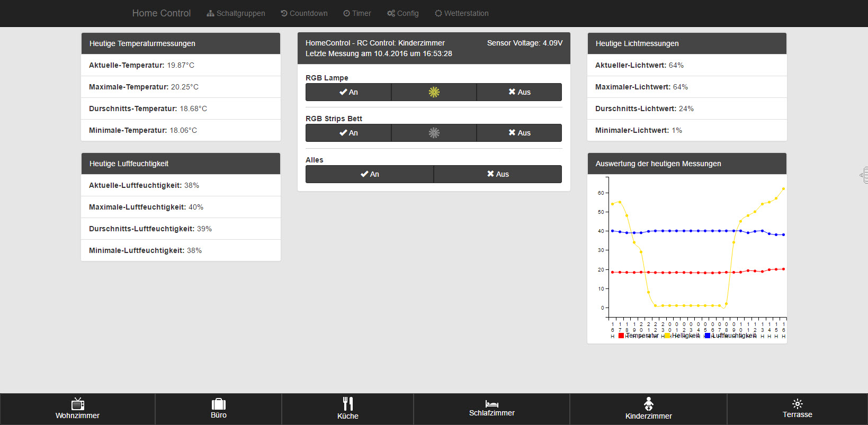Click the Minimale-Temperatur 18.06°C row
The width and height of the screenshot is (868, 425).
(181, 130)
